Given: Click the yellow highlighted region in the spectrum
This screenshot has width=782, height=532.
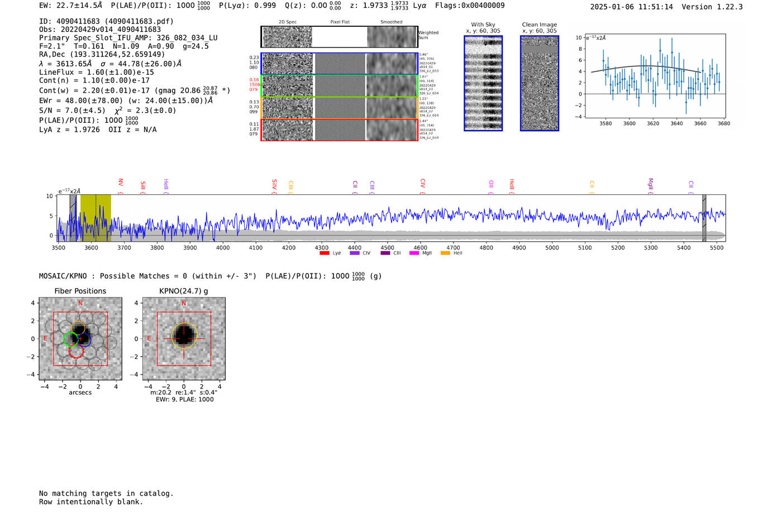Looking at the screenshot, I should (x=96, y=218).
